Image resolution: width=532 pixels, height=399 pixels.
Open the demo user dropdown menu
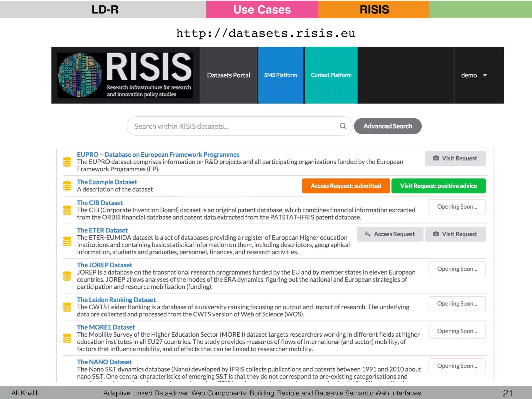coord(474,75)
